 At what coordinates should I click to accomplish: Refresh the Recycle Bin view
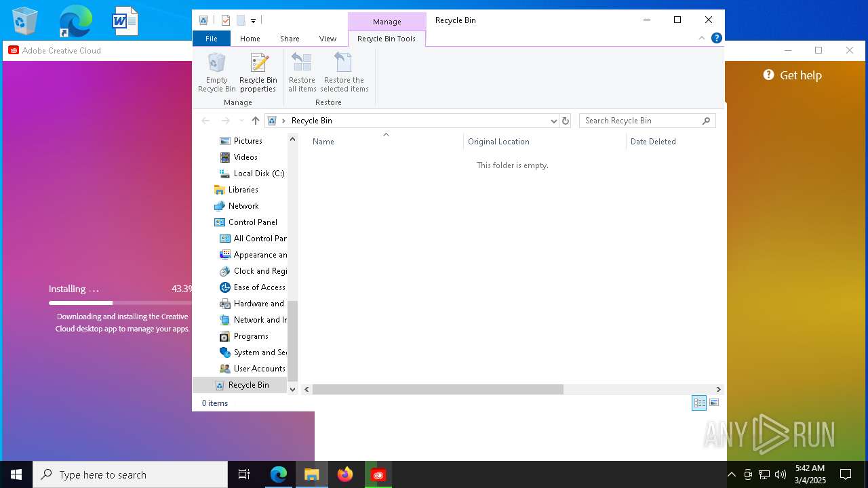(566, 121)
